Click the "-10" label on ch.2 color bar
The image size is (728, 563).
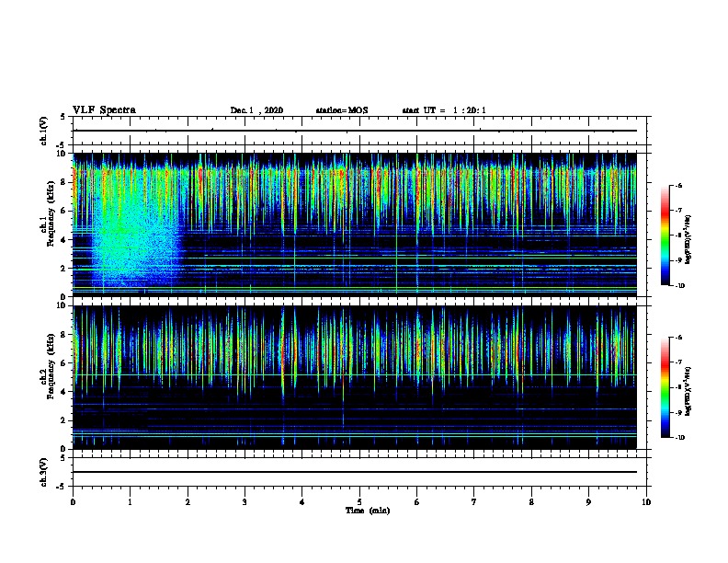(679, 438)
